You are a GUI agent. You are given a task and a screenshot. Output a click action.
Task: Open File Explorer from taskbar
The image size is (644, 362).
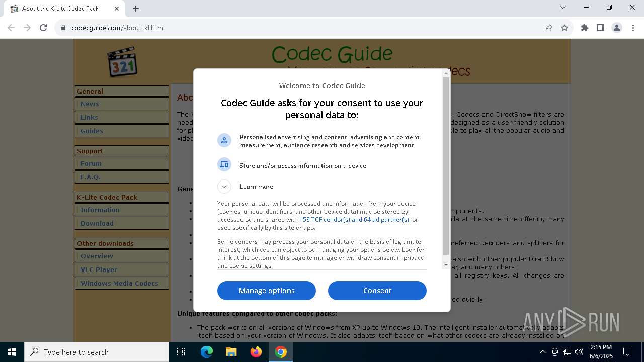pos(231,352)
